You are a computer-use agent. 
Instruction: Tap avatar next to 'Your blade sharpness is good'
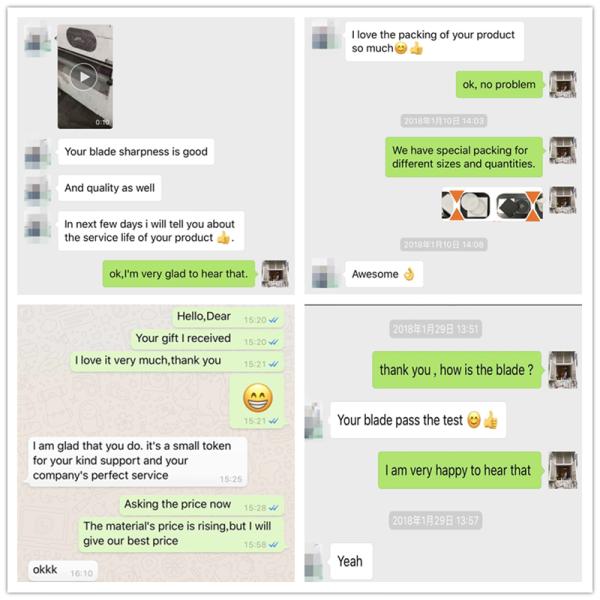pyautogui.click(x=38, y=152)
